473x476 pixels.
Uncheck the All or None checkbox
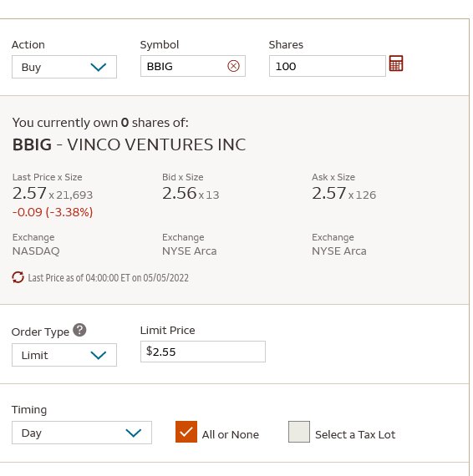click(x=186, y=432)
